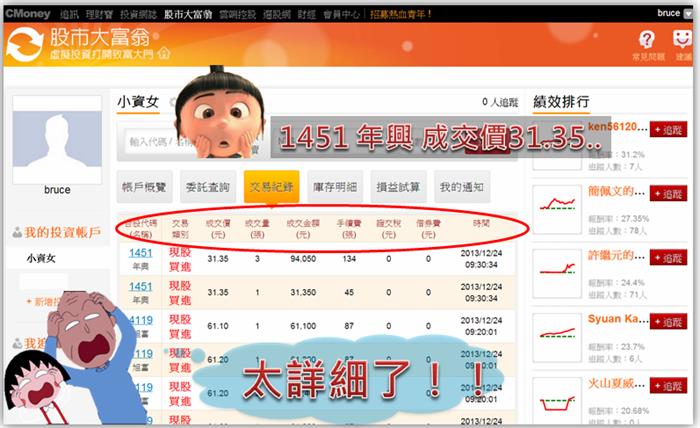Click the 2013/12/24 09:20:01 time in 61,100 row
Screen dimensions: 700x428
(481, 326)
